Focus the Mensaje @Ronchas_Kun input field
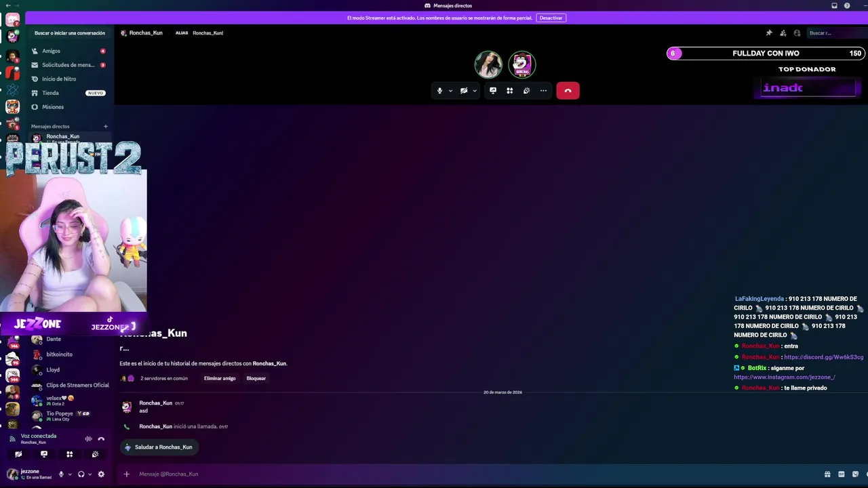This screenshot has width=868, height=488. [475, 474]
